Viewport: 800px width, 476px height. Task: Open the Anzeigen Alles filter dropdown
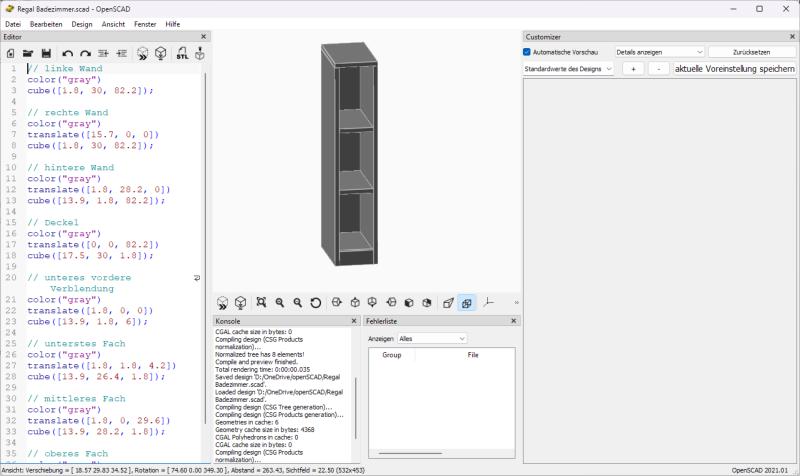(x=432, y=339)
